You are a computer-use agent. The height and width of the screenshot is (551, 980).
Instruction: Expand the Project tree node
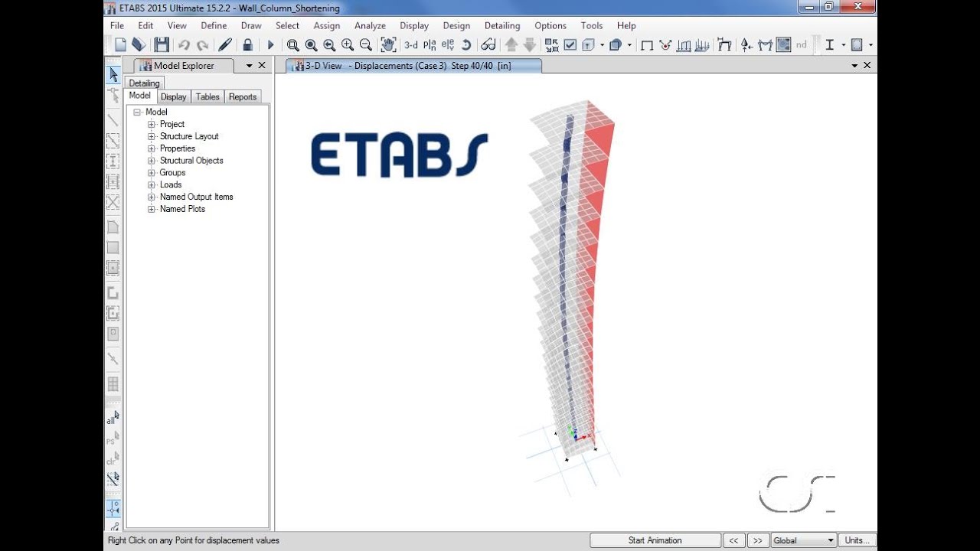(x=152, y=124)
